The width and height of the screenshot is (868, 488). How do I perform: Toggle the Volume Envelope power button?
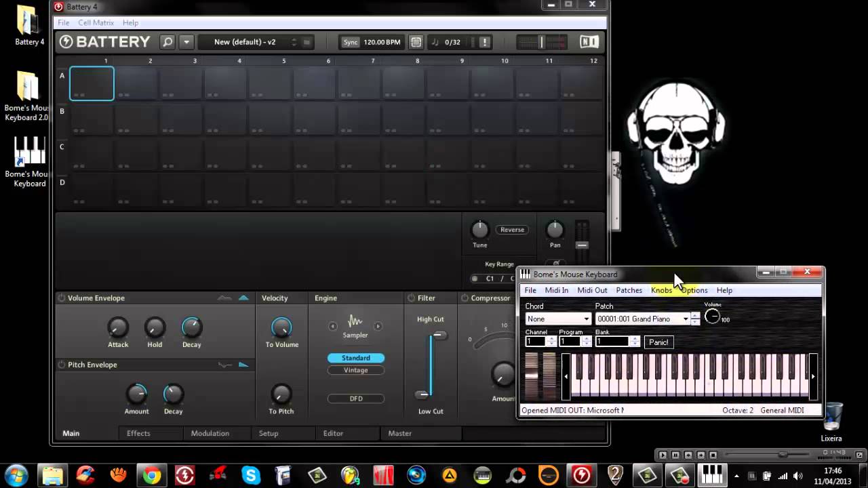point(61,298)
